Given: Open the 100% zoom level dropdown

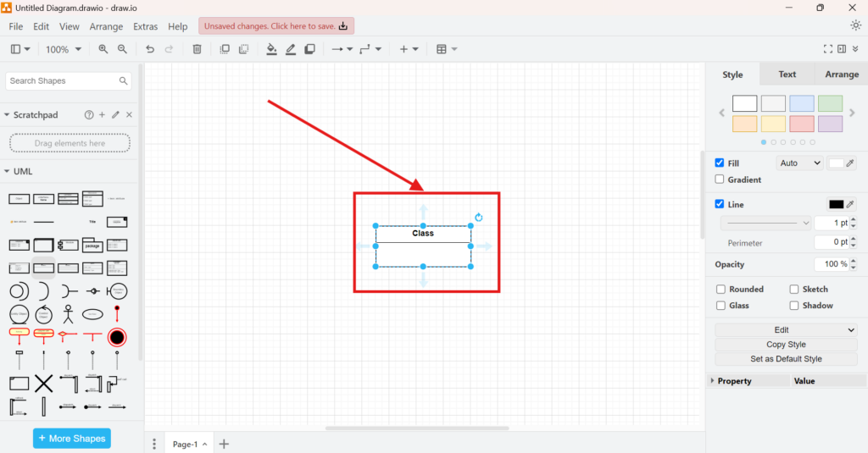Looking at the screenshot, I should (x=64, y=49).
